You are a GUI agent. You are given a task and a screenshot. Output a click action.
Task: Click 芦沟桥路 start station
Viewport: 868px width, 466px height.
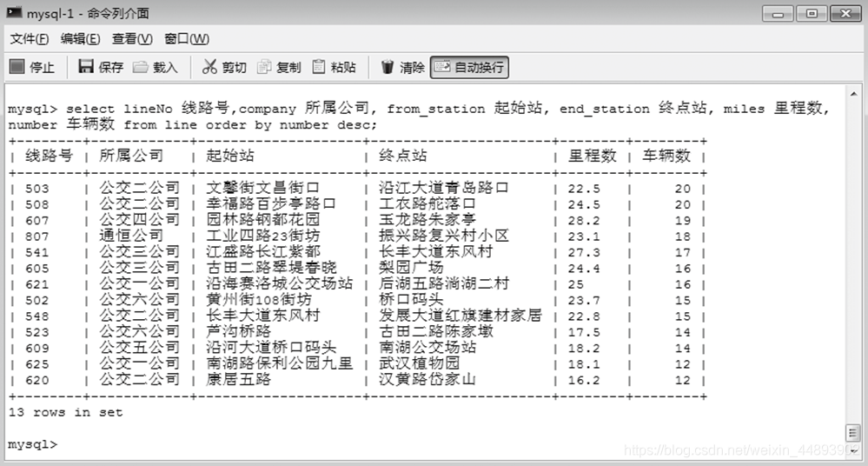pyautogui.click(x=239, y=331)
